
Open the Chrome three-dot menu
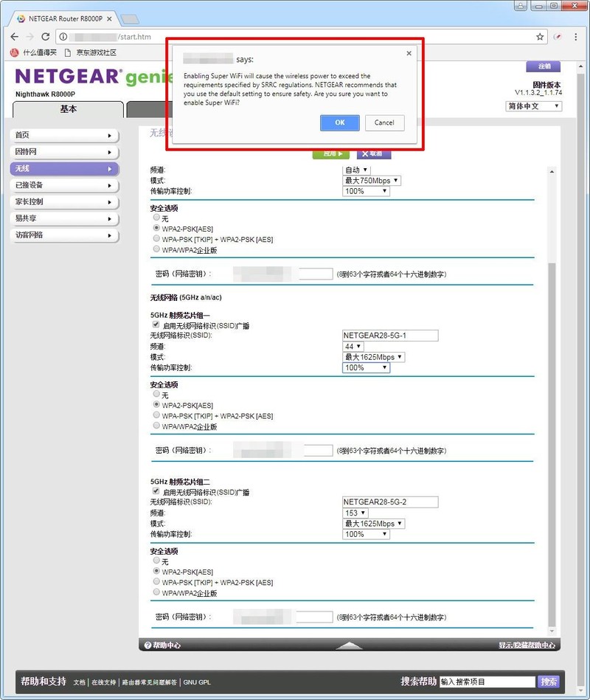pyautogui.click(x=576, y=37)
